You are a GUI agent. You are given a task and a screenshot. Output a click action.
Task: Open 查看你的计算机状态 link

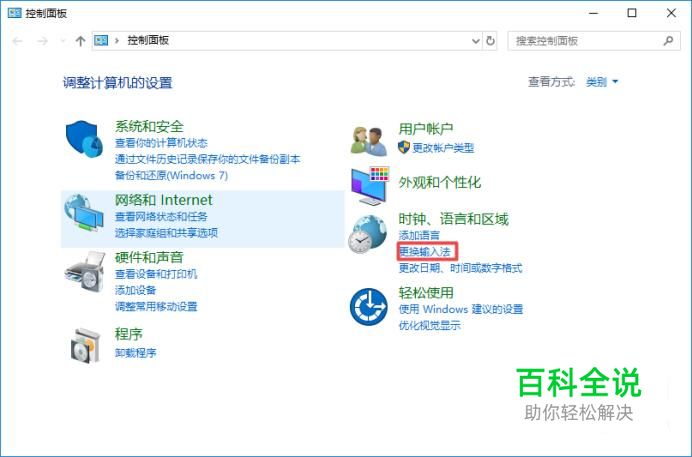point(161,143)
